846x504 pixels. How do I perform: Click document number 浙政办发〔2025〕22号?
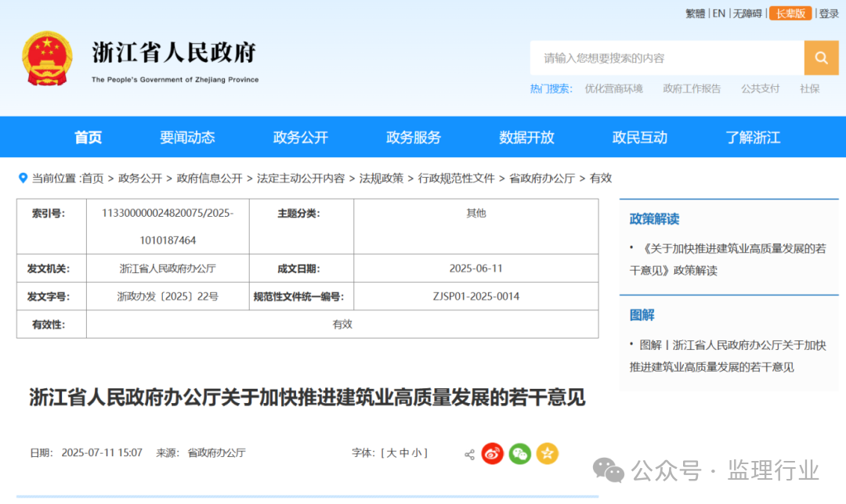click(x=168, y=297)
